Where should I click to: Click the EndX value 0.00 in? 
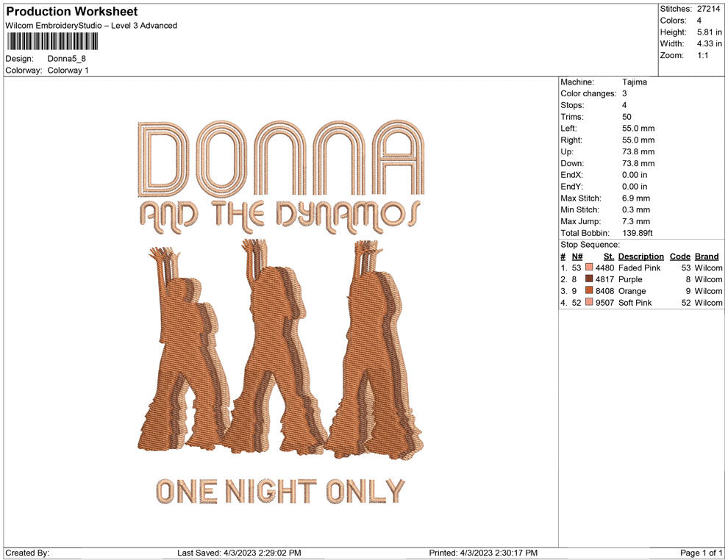[x=634, y=175]
